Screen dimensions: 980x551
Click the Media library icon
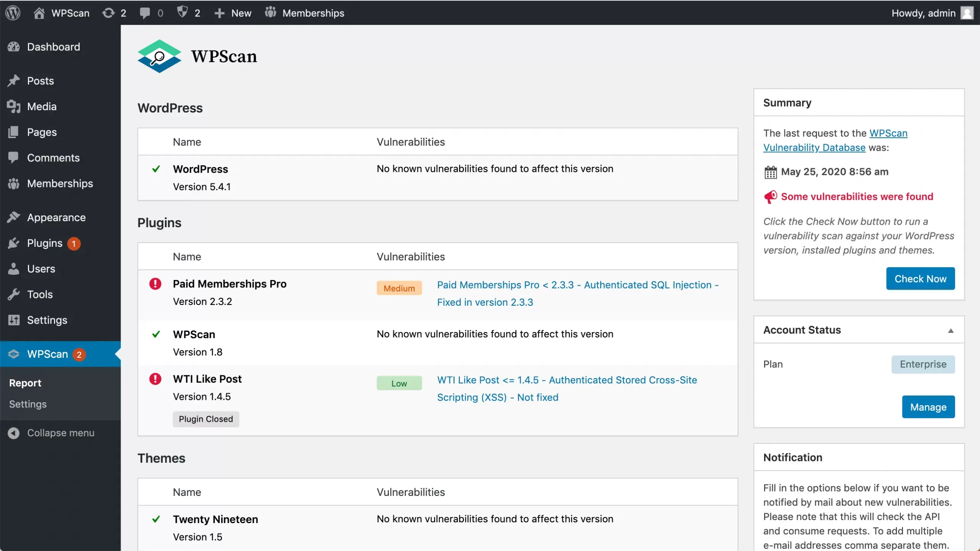pyautogui.click(x=14, y=106)
